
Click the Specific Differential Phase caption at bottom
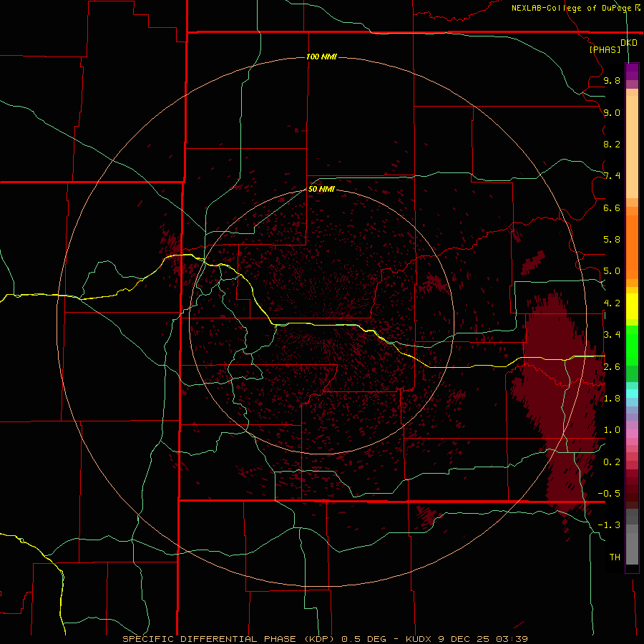coord(325,639)
